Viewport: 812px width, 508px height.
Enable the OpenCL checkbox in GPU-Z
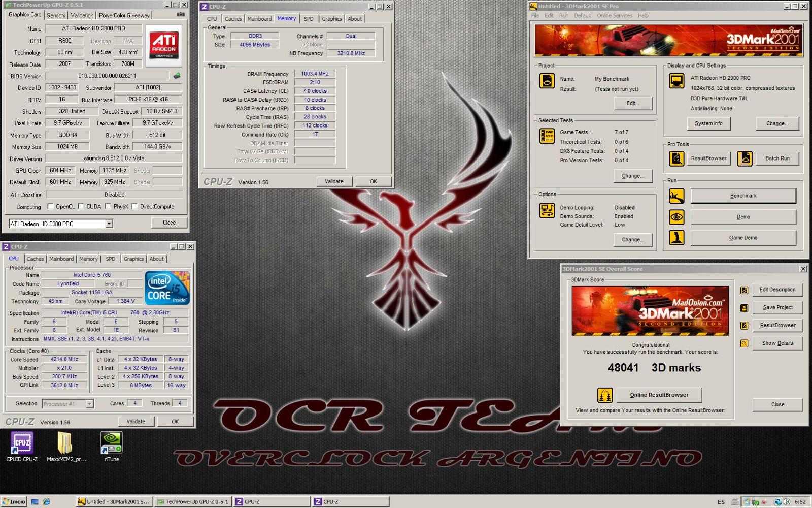(50, 206)
